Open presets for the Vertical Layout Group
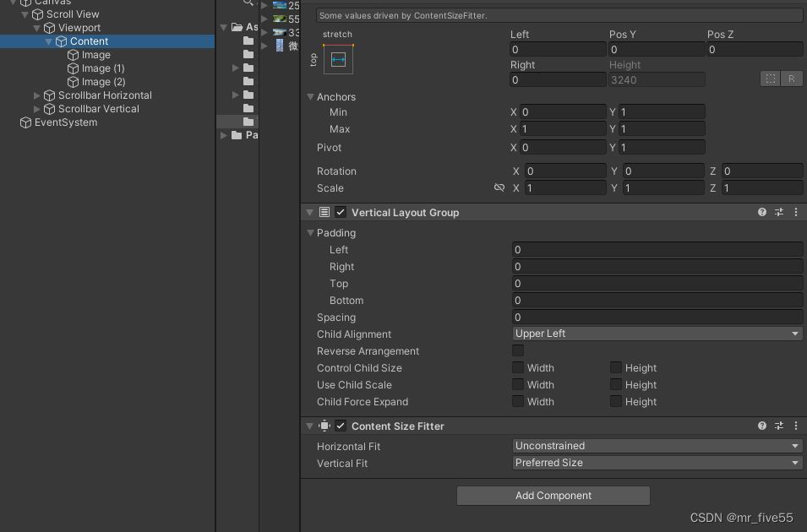Viewport: 807px width, 532px height. tap(778, 212)
